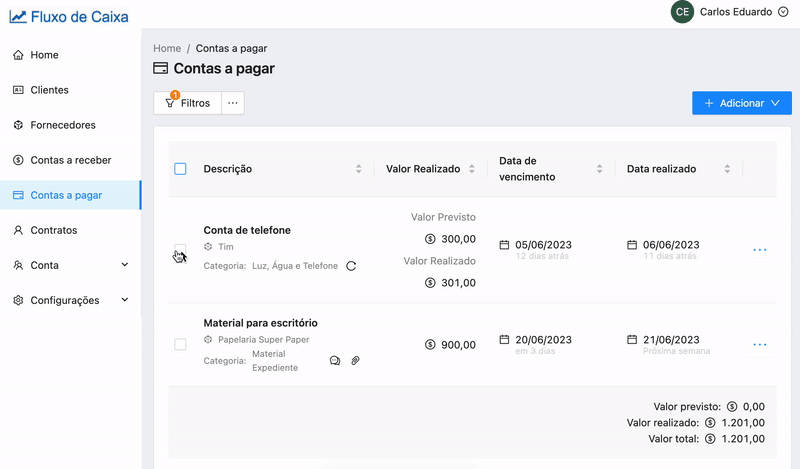
Task: Click the Contratos person icon
Action: point(18,230)
